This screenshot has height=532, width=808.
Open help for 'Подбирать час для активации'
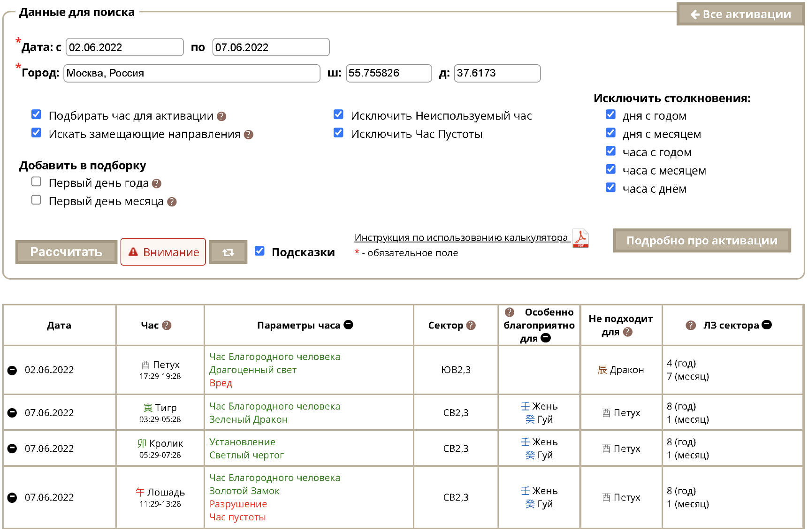[x=221, y=116]
